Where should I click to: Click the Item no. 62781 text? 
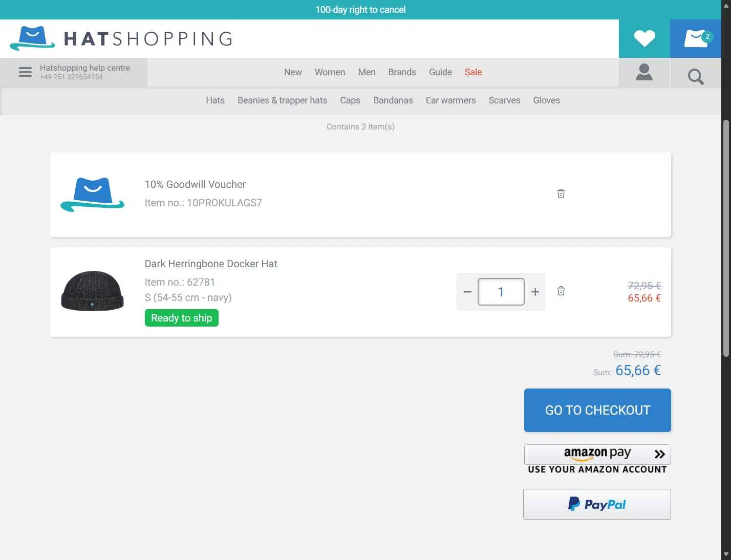click(180, 282)
